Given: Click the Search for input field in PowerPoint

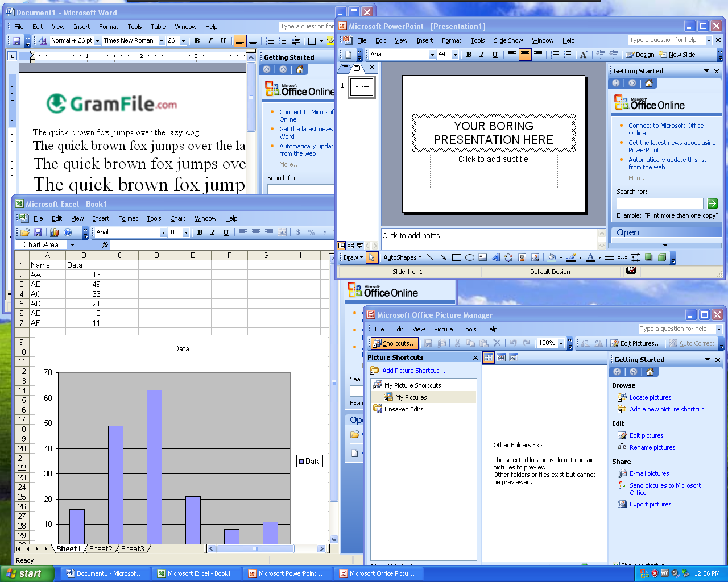Looking at the screenshot, I should tap(660, 203).
